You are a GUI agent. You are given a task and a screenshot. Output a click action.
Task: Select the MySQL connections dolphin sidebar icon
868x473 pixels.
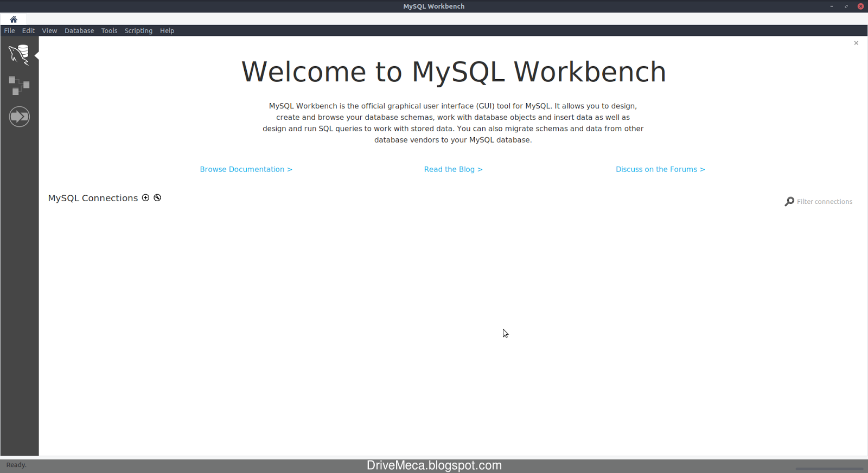19,55
